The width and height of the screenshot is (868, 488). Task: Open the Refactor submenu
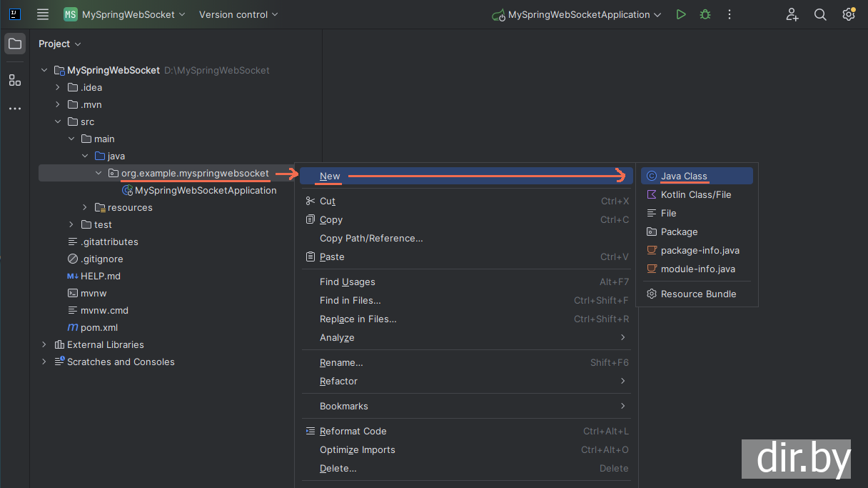tap(466, 381)
